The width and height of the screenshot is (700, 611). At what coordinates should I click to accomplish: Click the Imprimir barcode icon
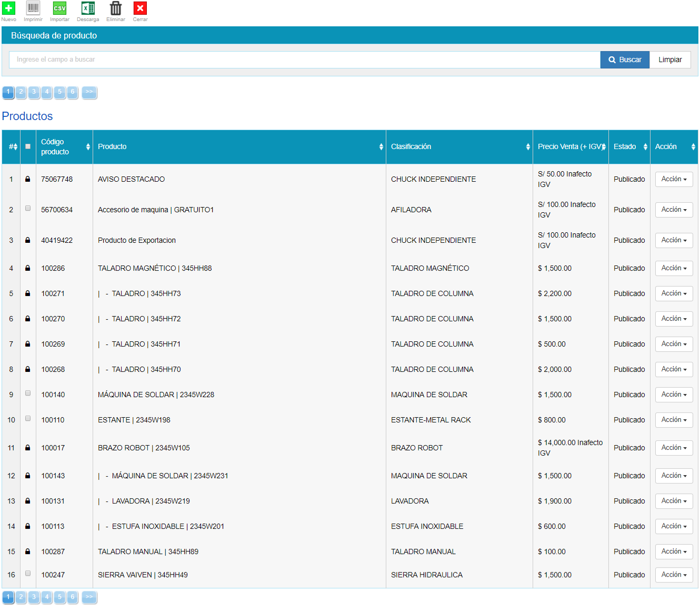click(x=33, y=8)
